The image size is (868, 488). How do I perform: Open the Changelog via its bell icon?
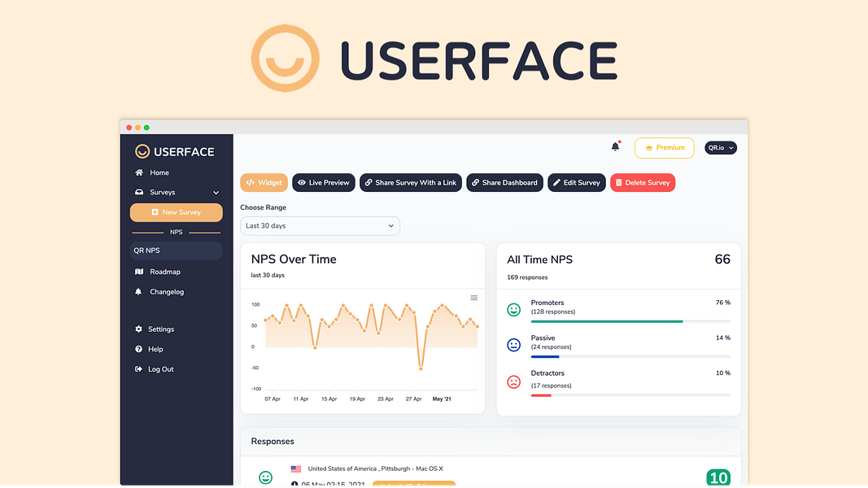click(x=140, y=291)
